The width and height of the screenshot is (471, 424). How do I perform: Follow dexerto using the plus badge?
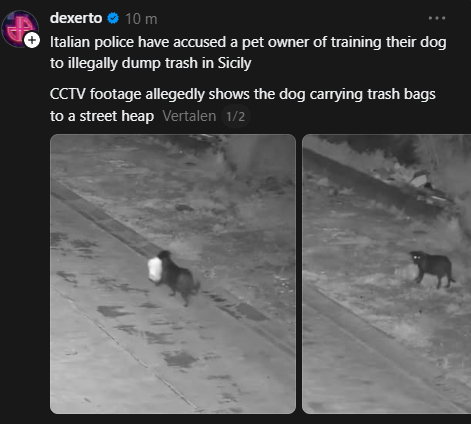click(x=32, y=40)
